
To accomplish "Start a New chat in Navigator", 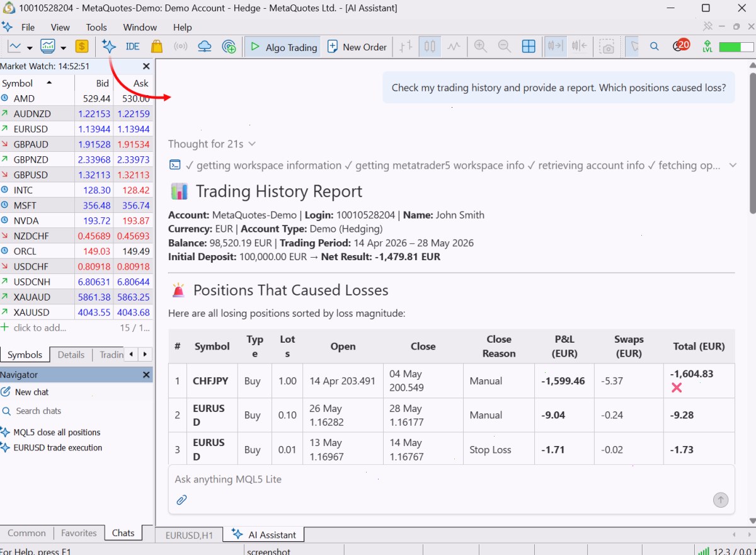I will click(x=31, y=392).
